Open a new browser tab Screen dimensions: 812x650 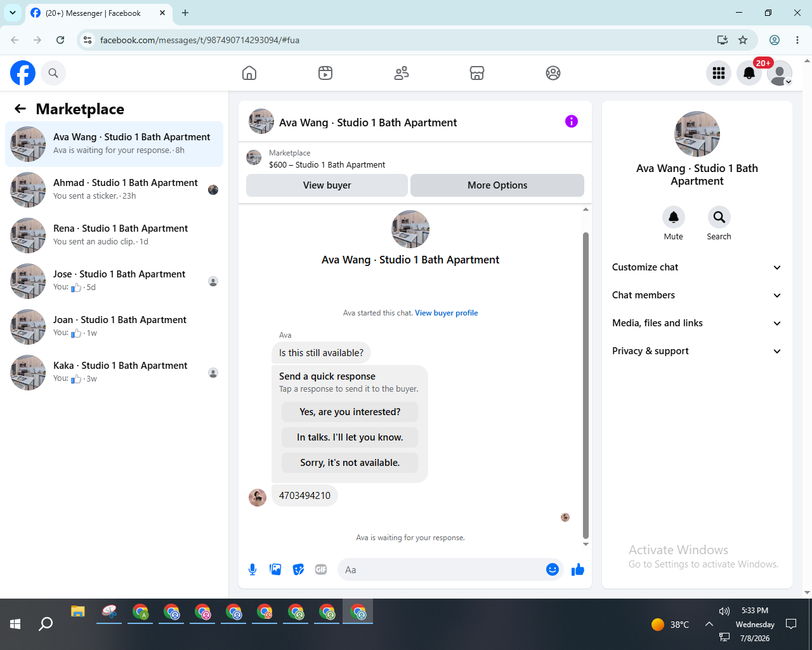[185, 13]
